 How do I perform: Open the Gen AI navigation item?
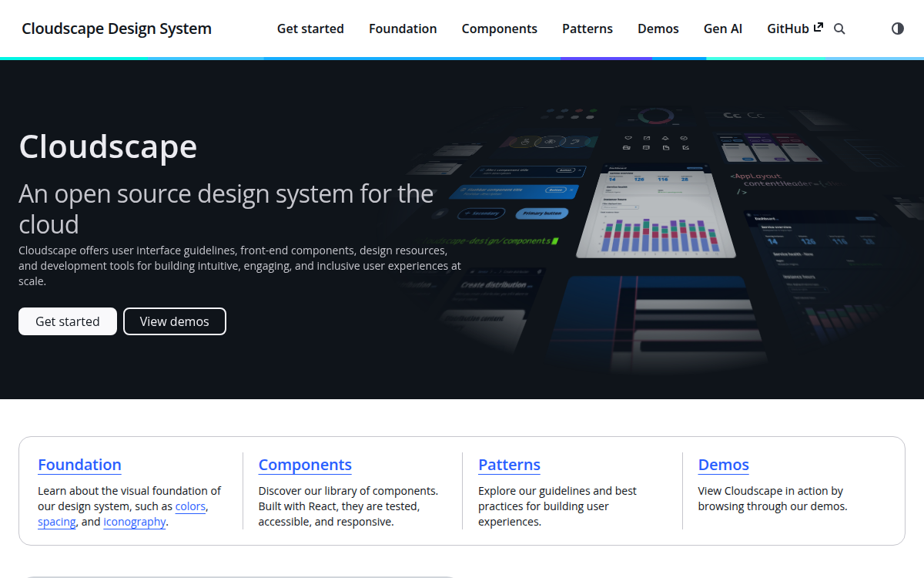pyautogui.click(x=723, y=29)
